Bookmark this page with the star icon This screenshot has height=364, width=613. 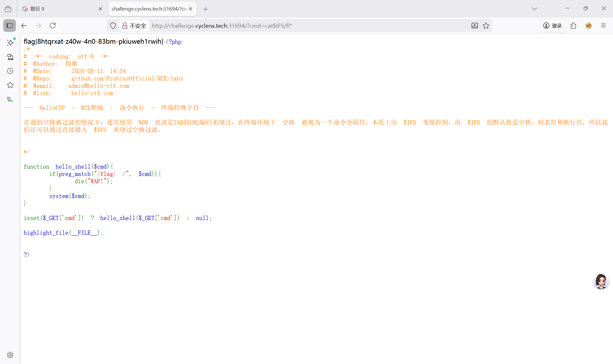pos(486,26)
